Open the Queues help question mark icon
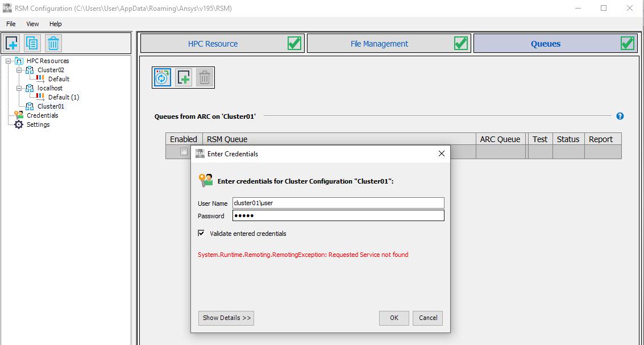The image size is (644, 345). tap(620, 115)
